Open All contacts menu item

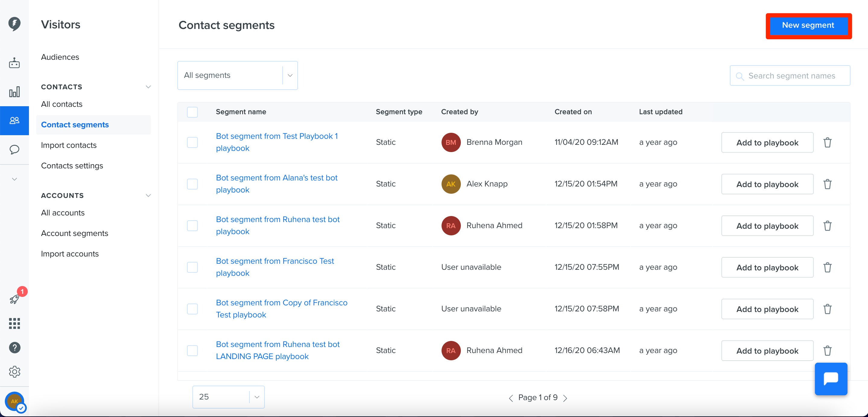[62, 104]
